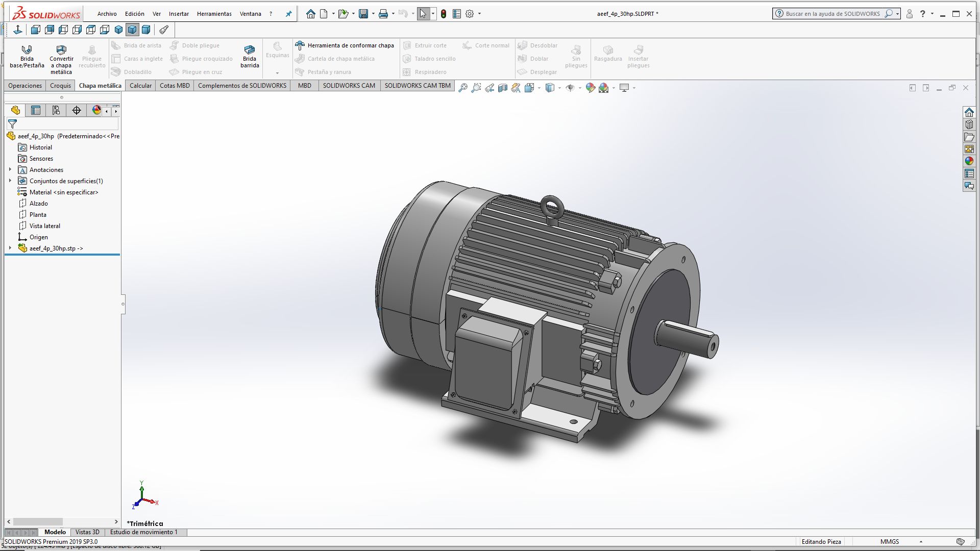
Task: Click the SOLIDWORKS help search field
Action: coord(832,14)
